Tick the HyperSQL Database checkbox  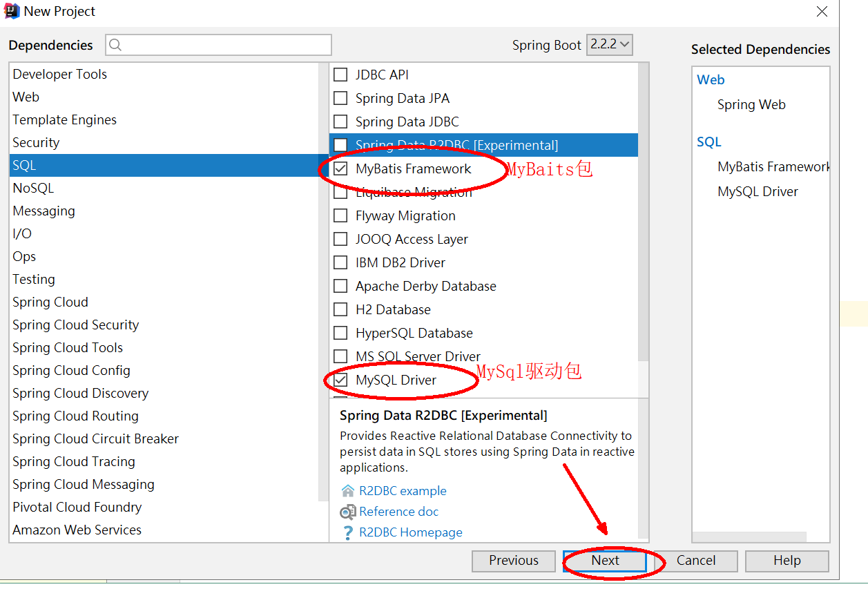340,333
